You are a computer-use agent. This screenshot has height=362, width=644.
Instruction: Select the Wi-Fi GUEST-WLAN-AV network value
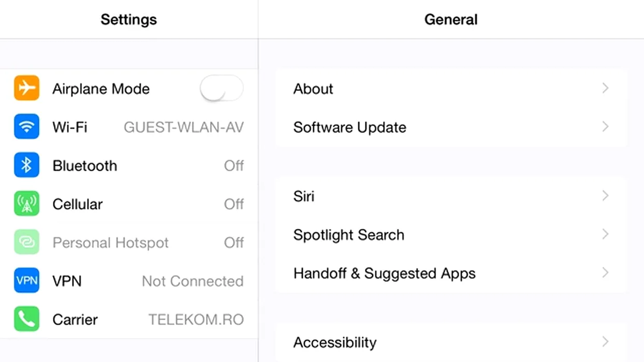[x=183, y=127]
